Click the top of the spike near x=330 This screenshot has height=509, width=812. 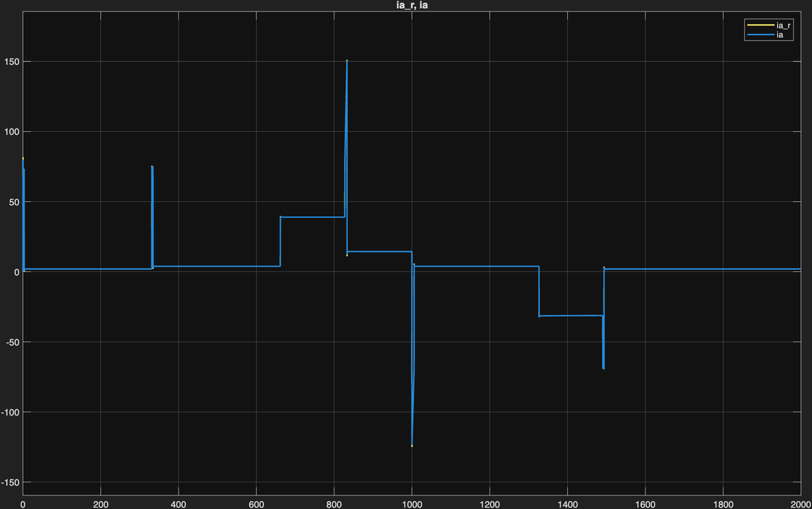152,167
